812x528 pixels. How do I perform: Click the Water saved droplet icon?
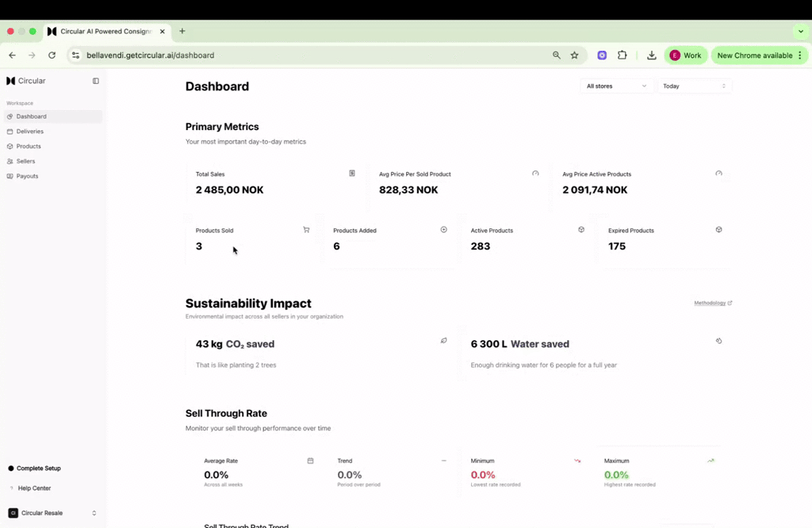718,341
